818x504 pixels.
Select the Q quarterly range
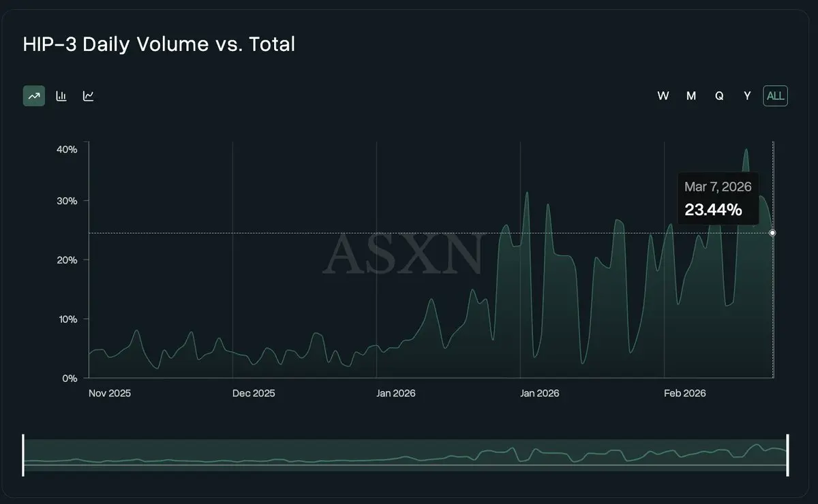(x=719, y=96)
